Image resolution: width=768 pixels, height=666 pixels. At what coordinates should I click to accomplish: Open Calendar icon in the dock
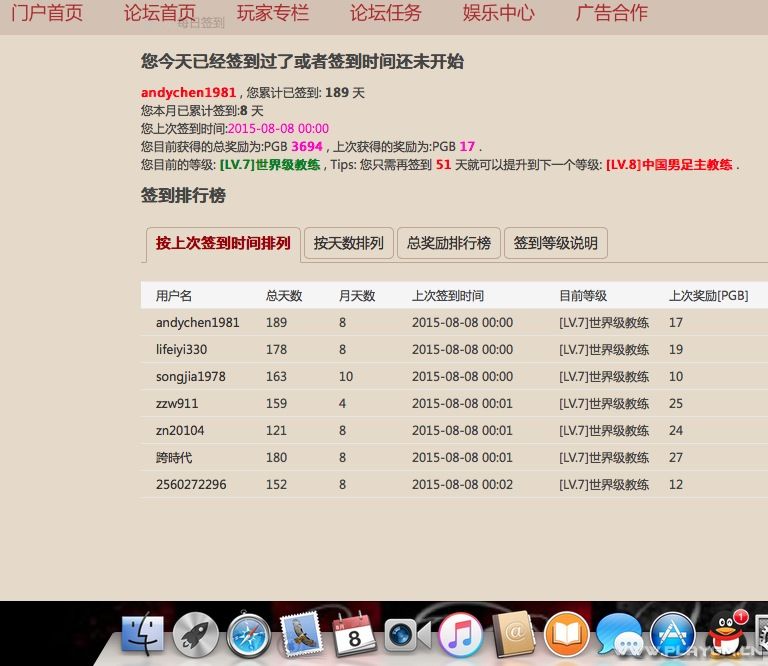tap(354, 635)
